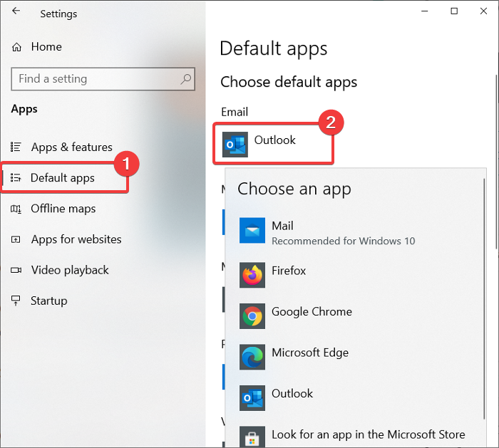This screenshot has width=499, height=448.
Task: Open Video playback settings
Action: coord(70,270)
